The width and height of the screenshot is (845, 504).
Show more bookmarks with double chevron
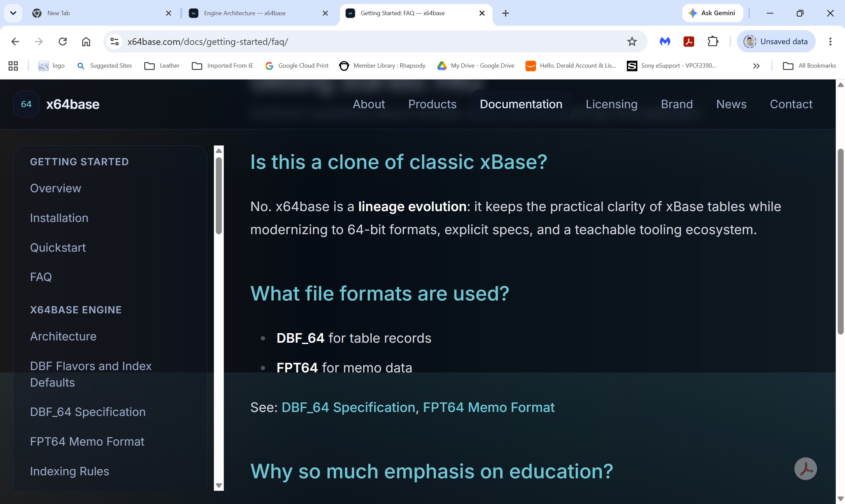(x=756, y=66)
